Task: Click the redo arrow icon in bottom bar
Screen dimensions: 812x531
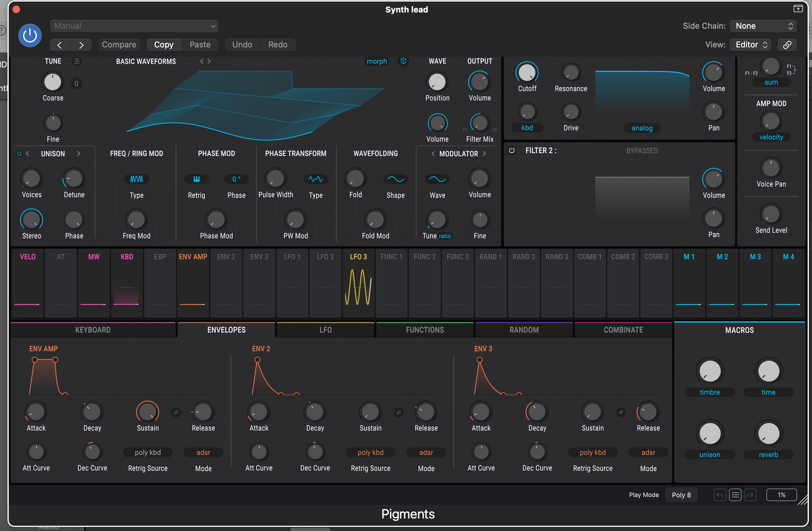Action: point(750,495)
